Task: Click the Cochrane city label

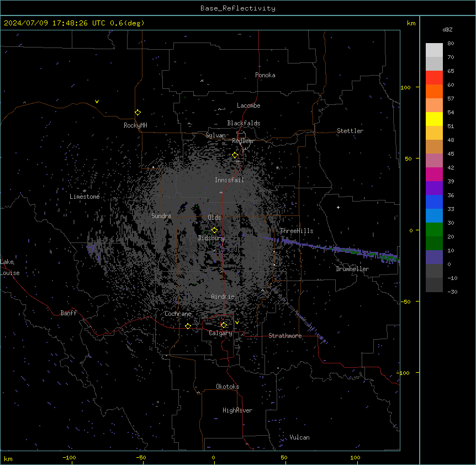Action: tap(178, 314)
